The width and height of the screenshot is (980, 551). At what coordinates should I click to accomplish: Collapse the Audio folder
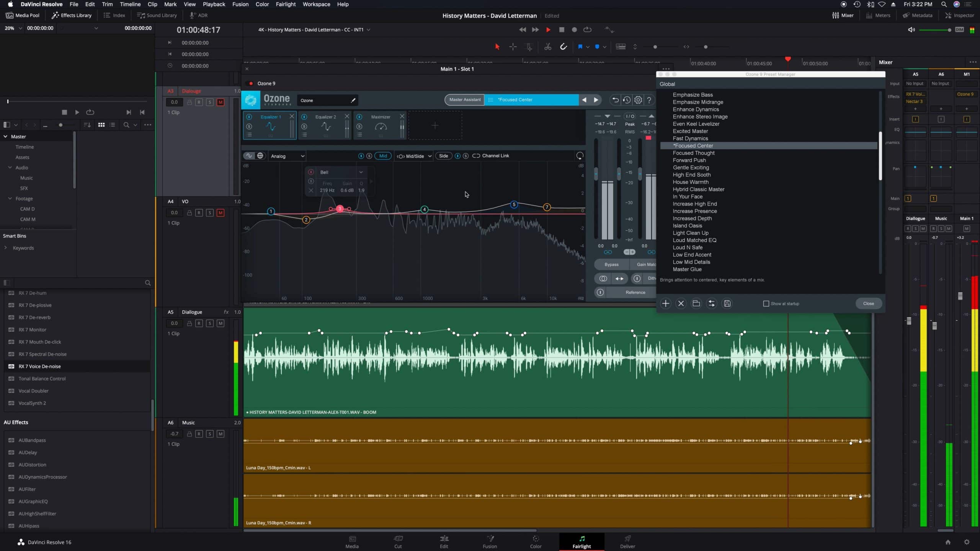10,168
